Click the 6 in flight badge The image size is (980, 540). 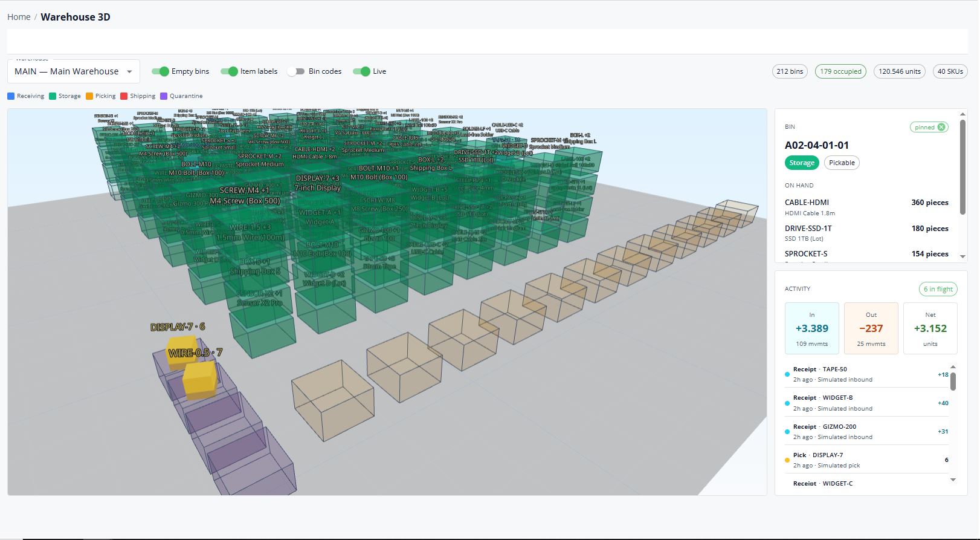pos(938,289)
